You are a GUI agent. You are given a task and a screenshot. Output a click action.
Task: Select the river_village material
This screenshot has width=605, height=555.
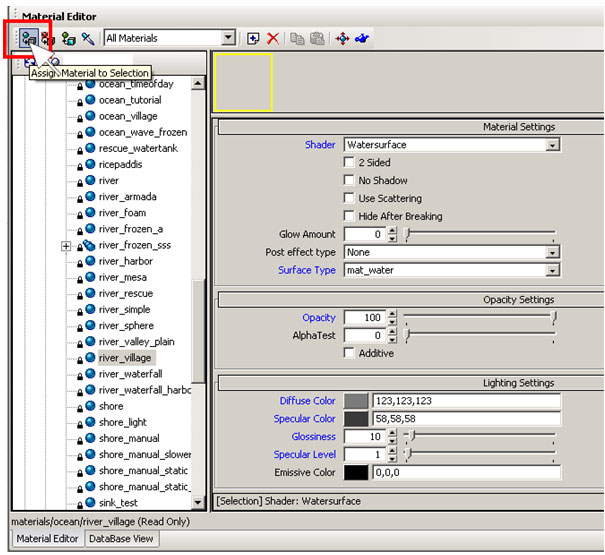click(x=125, y=358)
